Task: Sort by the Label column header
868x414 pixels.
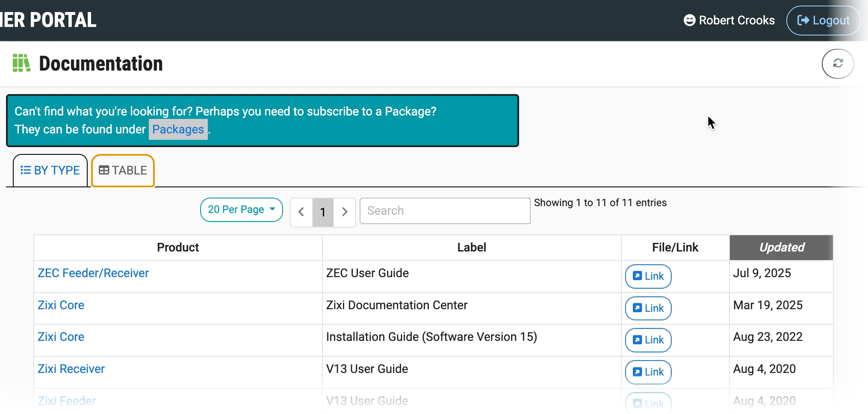Action: 472,247
